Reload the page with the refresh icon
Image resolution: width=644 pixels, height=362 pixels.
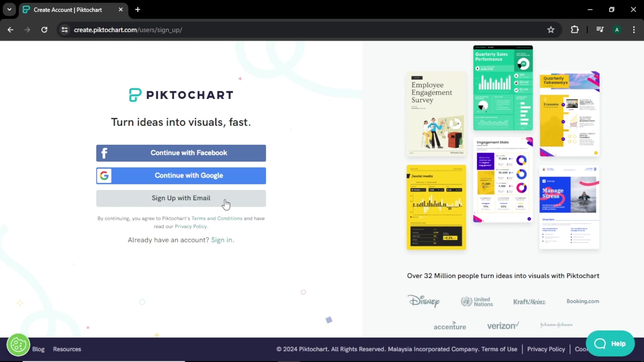(x=44, y=30)
